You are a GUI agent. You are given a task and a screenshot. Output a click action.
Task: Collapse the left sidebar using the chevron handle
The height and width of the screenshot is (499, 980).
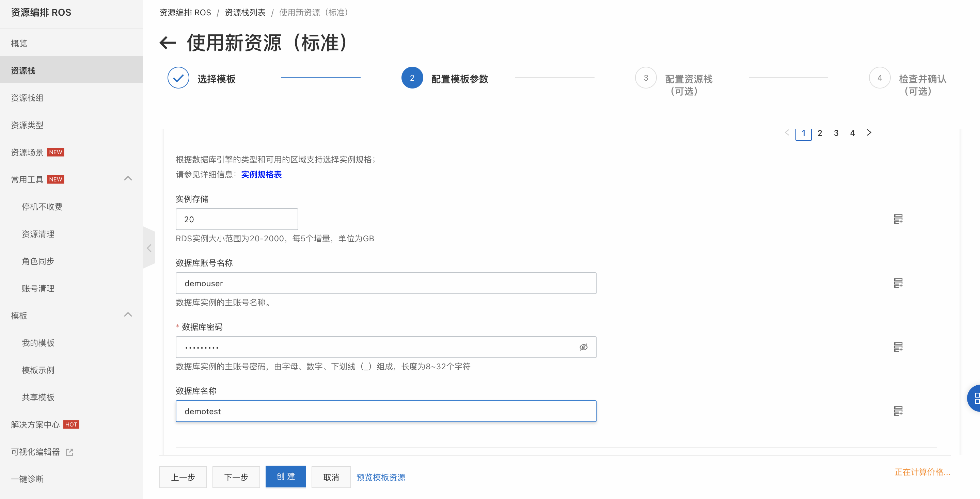click(149, 247)
